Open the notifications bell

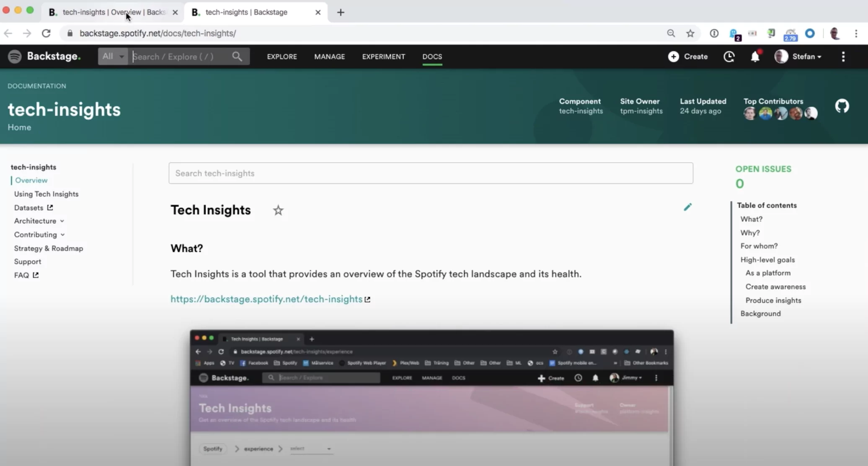pos(755,56)
